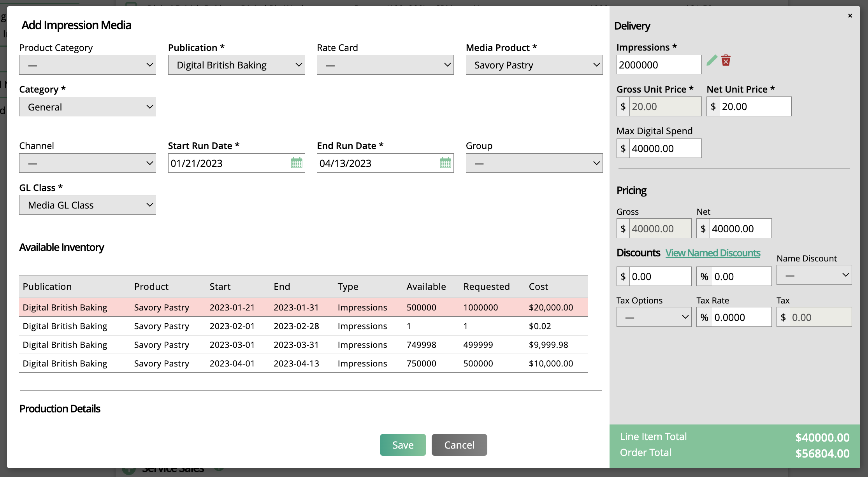The image size is (868, 477).
Task: Open the Rate Card dropdown
Action: click(x=385, y=65)
